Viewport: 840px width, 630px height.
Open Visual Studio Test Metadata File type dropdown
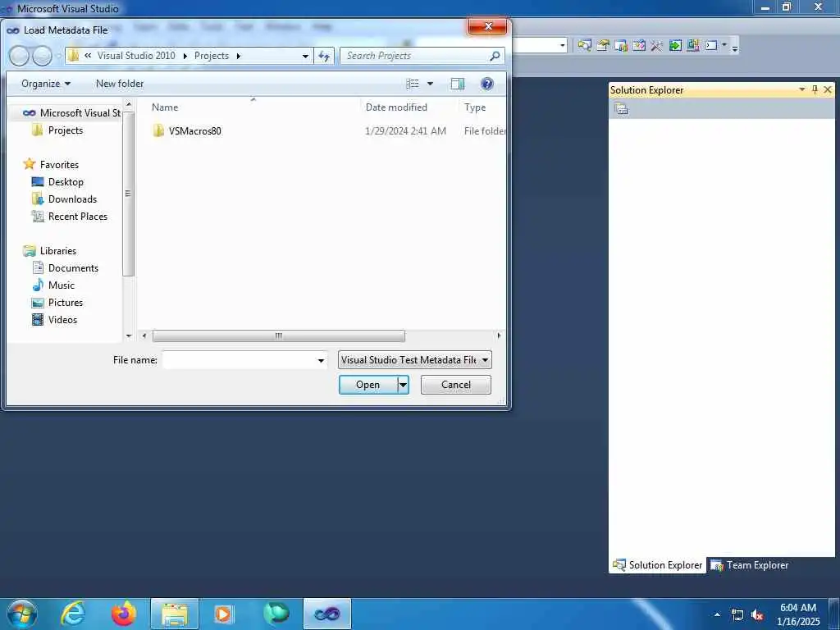[414, 360]
